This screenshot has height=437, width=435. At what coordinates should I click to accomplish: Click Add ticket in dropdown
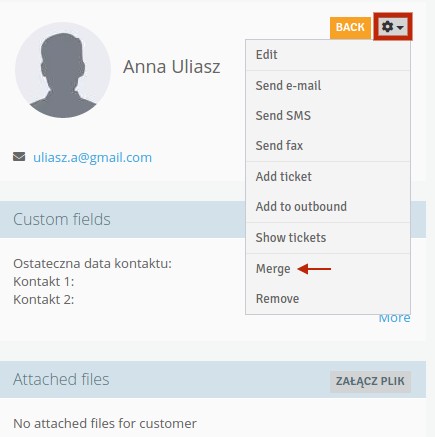coord(328,177)
